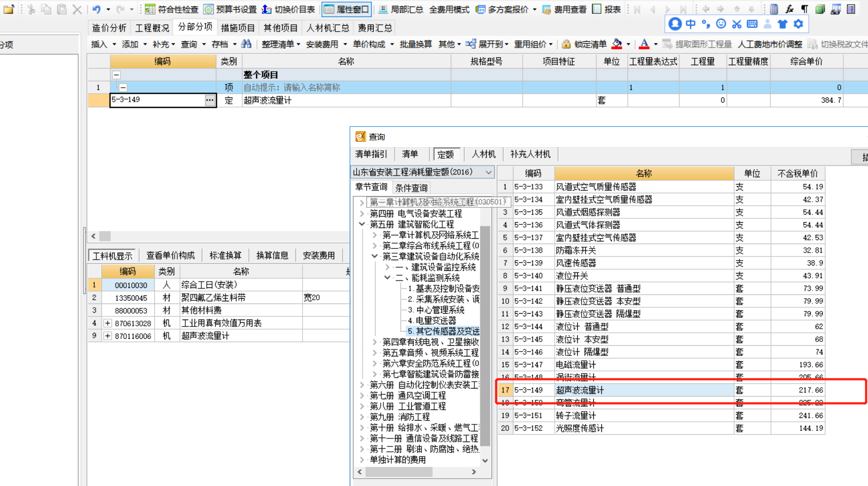Select the 电磁流量计 row in query results
This screenshot has width=868, height=486.
(661, 365)
